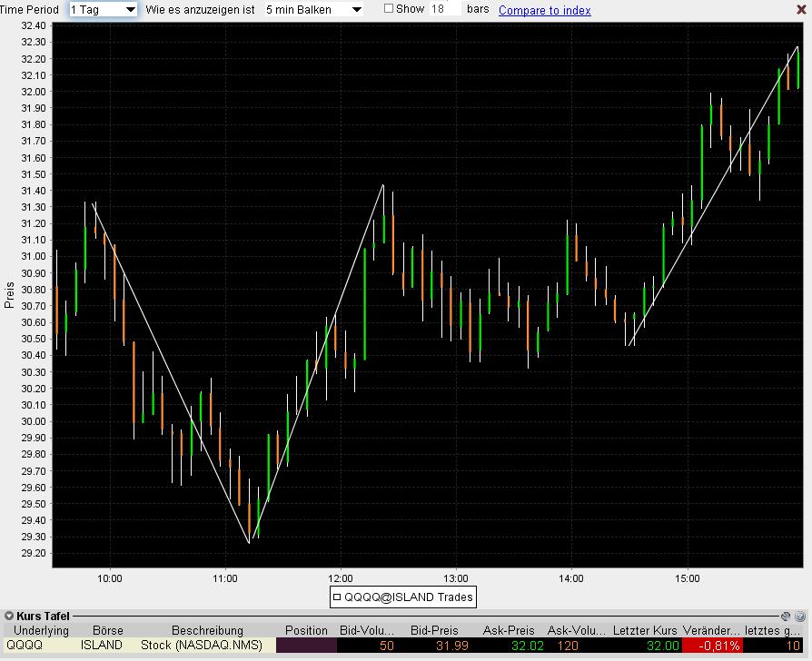Viewport: 812px width, 661px height.
Task: Click the 'Beschreibung' column header
Action: click(207, 630)
